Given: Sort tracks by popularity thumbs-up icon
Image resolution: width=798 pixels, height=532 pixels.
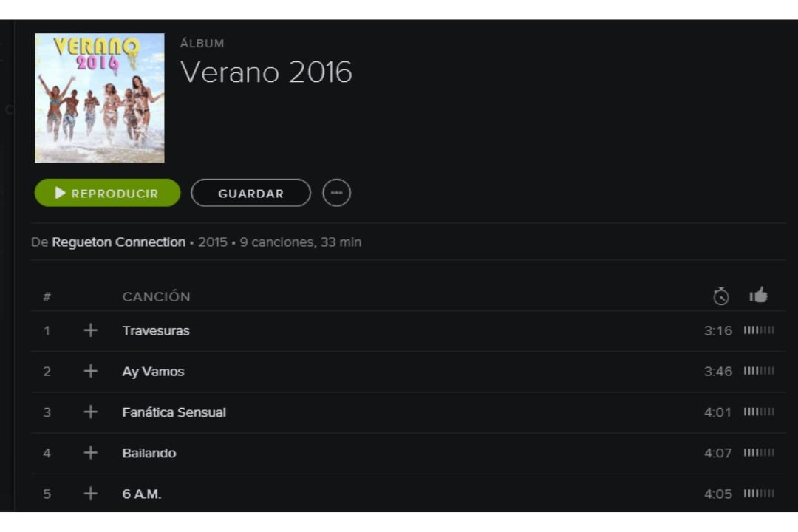Looking at the screenshot, I should (758, 296).
